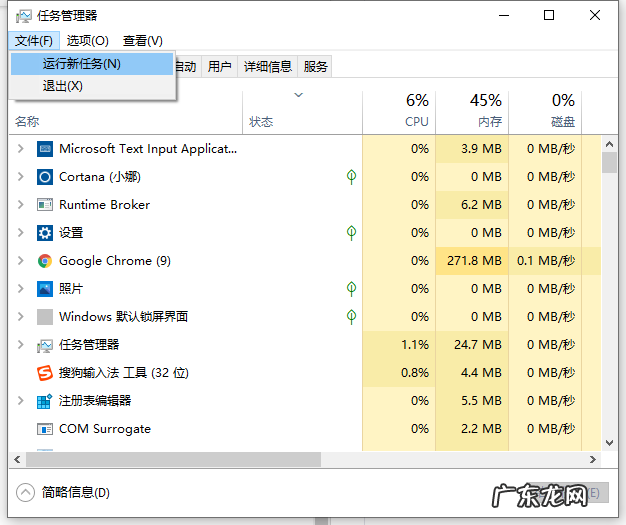Click the Microsoft Text Input Application icon
The height and width of the screenshot is (525, 626).
click(x=45, y=149)
